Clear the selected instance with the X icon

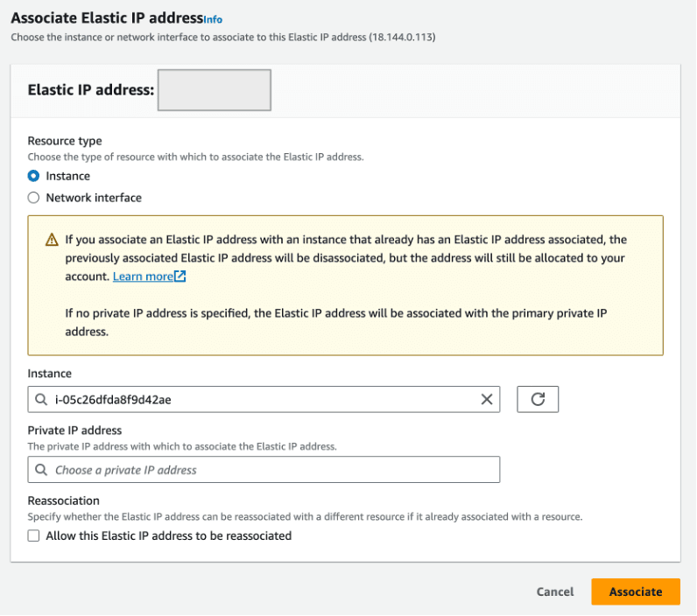(487, 400)
